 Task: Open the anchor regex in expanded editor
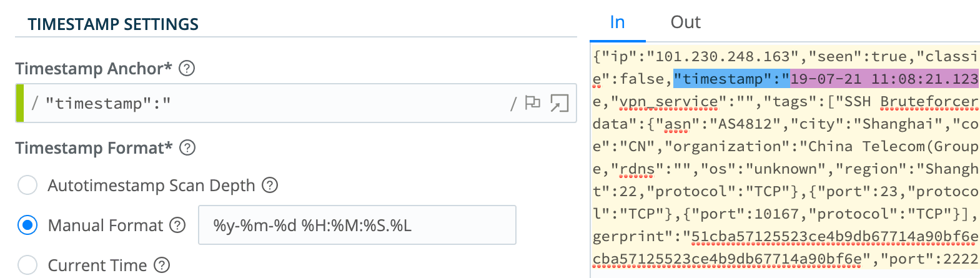click(x=559, y=103)
